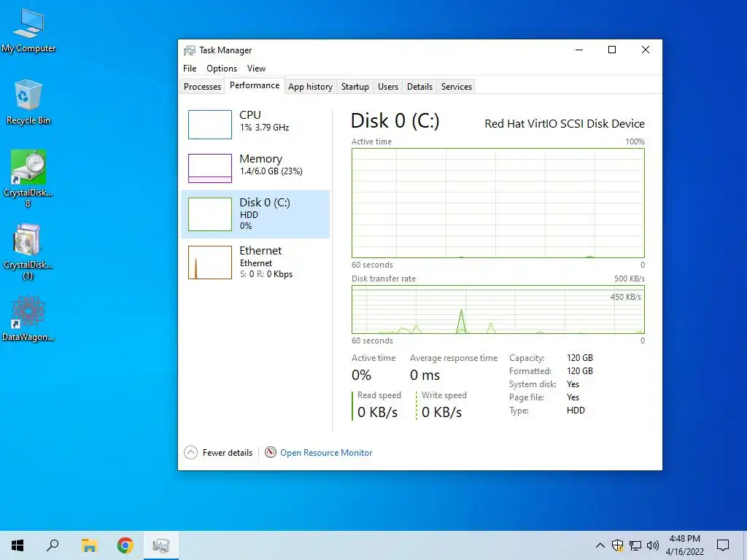The image size is (747, 560).
Task: Click the Capacity 120 GB value
Action: (580, 357)
